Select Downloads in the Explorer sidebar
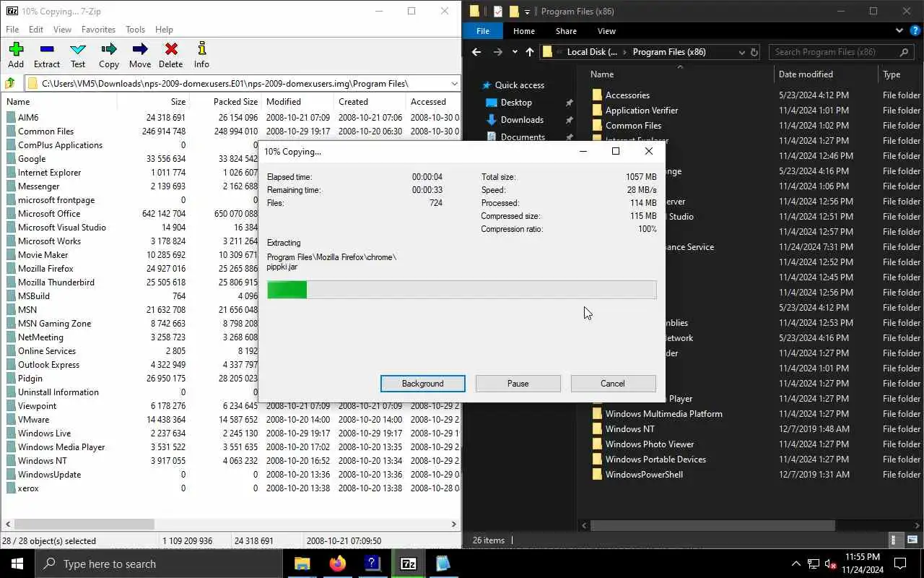 coord(515,120)
